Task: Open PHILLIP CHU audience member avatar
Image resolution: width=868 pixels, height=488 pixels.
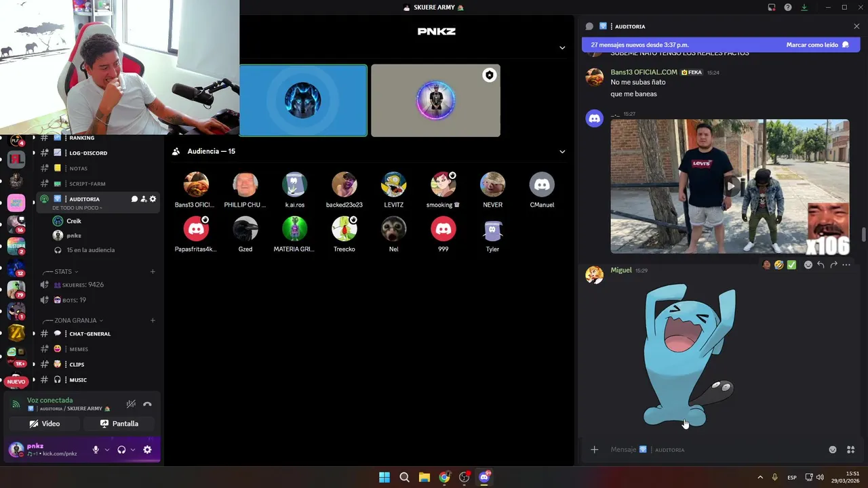Action: click(245, 184)
